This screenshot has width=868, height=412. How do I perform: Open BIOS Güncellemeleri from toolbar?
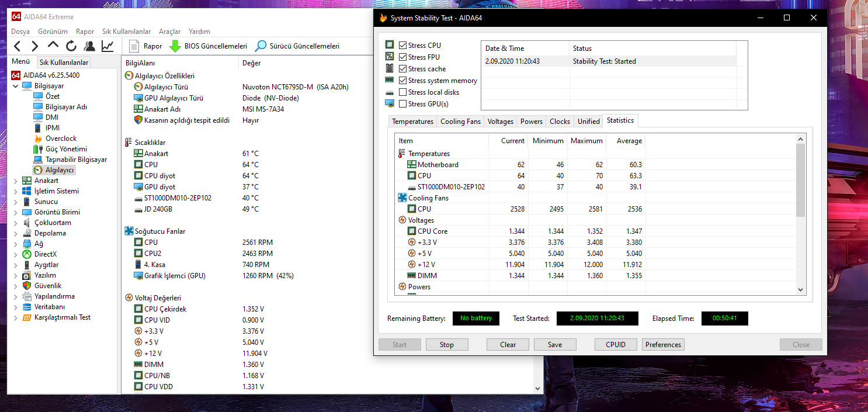coord(209,46)
